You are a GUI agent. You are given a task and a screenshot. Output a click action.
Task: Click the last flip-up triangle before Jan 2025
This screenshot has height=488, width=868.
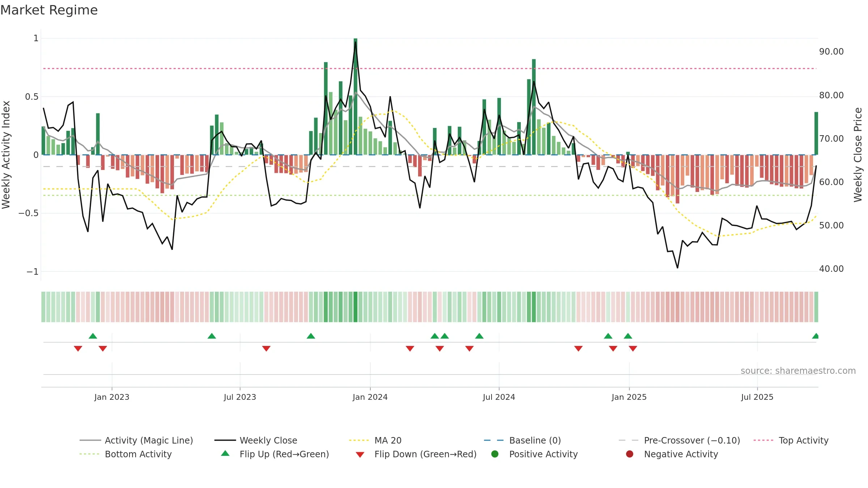point(628,336)
